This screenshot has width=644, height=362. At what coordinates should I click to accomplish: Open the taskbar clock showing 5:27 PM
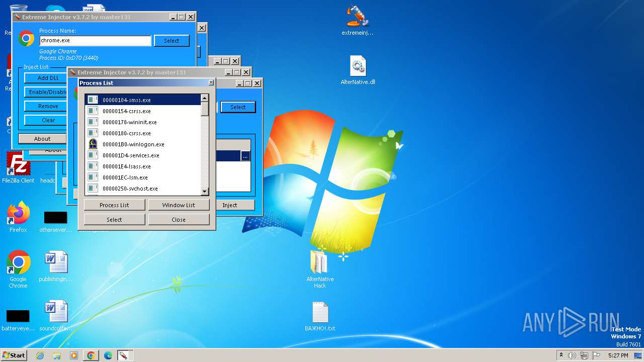tap(618, 355)
